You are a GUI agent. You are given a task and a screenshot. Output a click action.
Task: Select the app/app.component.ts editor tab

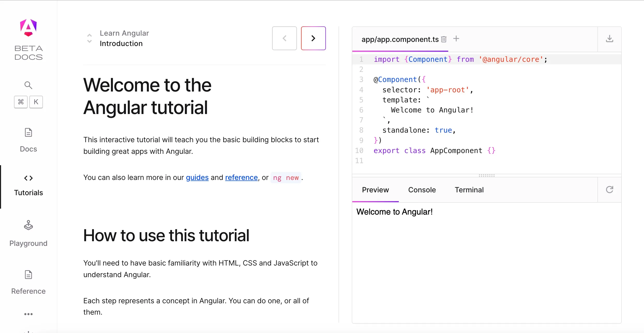(x=400, y=39)
